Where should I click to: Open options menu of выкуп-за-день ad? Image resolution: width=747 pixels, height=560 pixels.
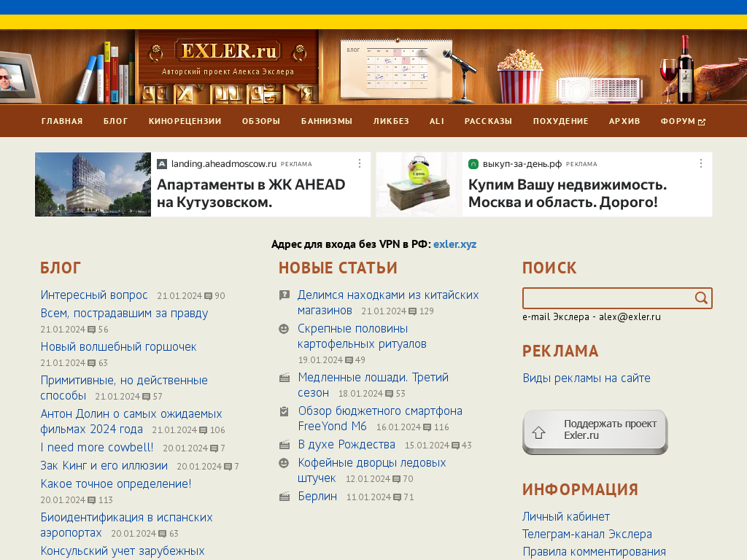point(701,163)
